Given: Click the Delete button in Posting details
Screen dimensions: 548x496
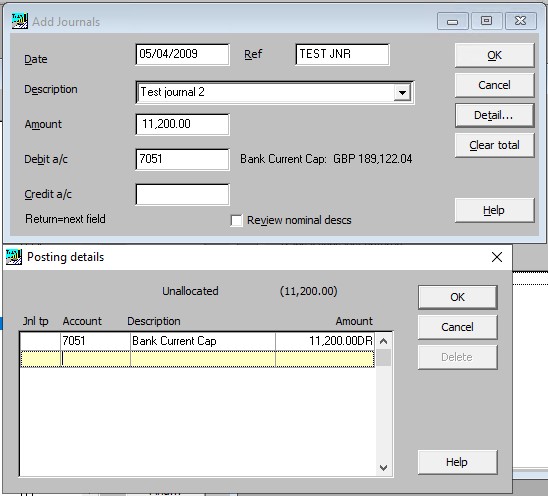Looking at the screenshot, I should pos(457,357).
